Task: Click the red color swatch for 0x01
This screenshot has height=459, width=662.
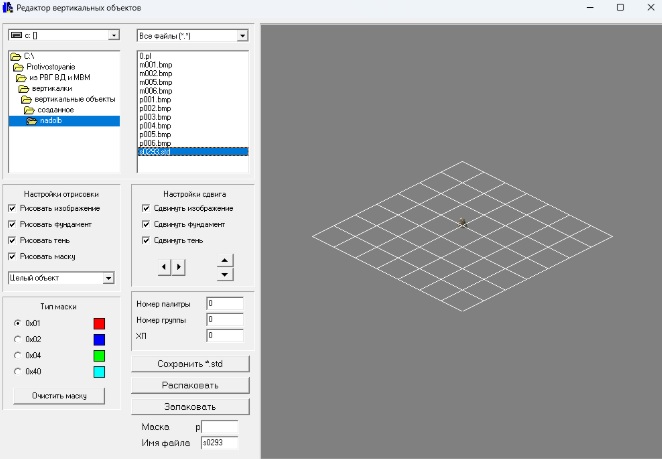Action: pos(99,323)
